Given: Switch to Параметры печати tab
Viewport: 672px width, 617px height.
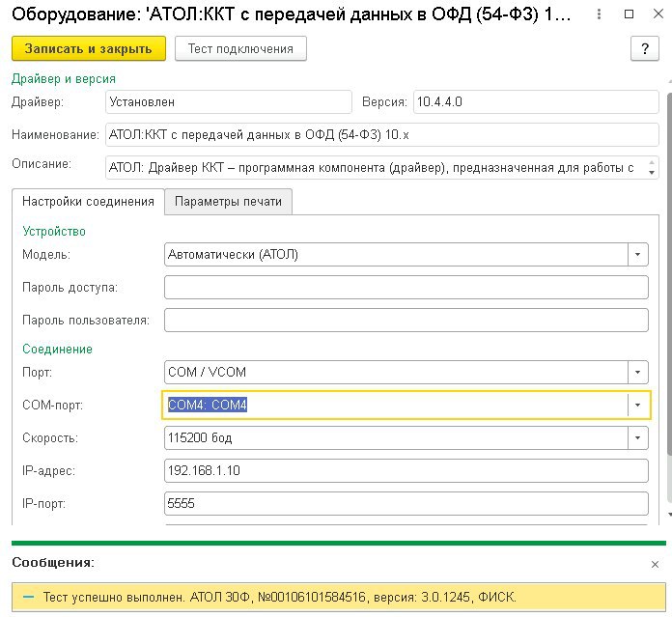Looking at the screenshot, I should [x=229, y=202].
